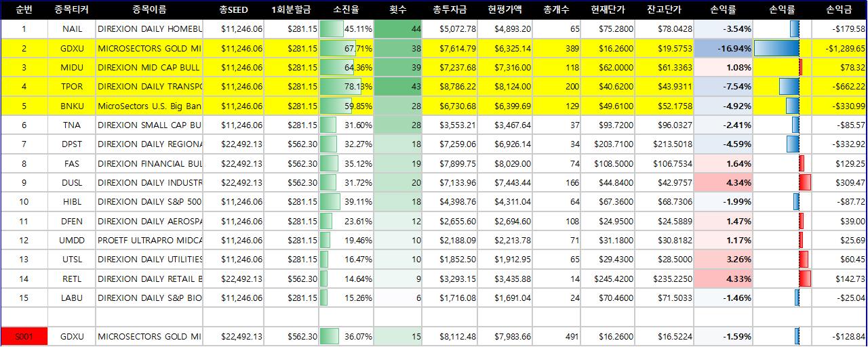Select the RETL ticker cell
The width and height of the screenshot is (868, 347).
(x=72, y=279)
